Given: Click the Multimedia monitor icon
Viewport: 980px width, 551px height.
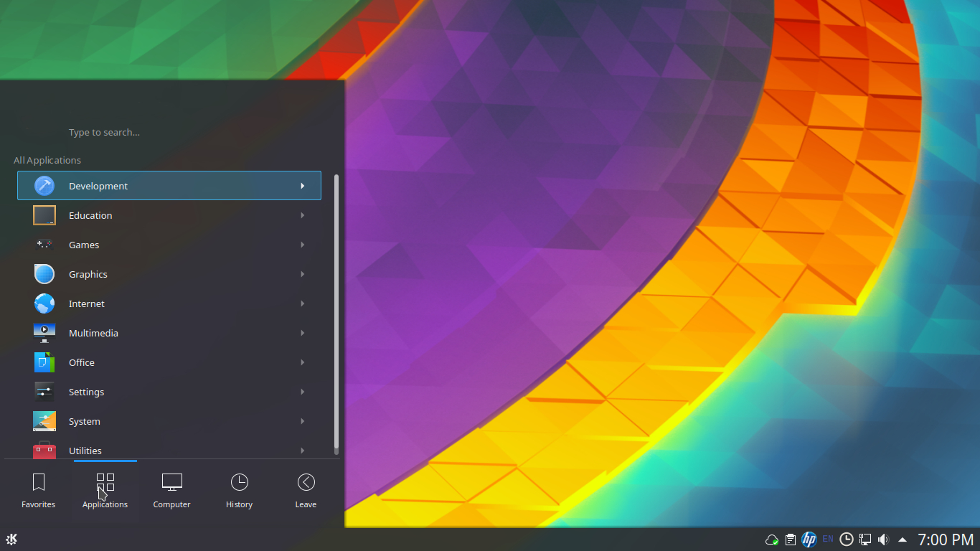Looking at the screenshot, I should click(44, 333).
